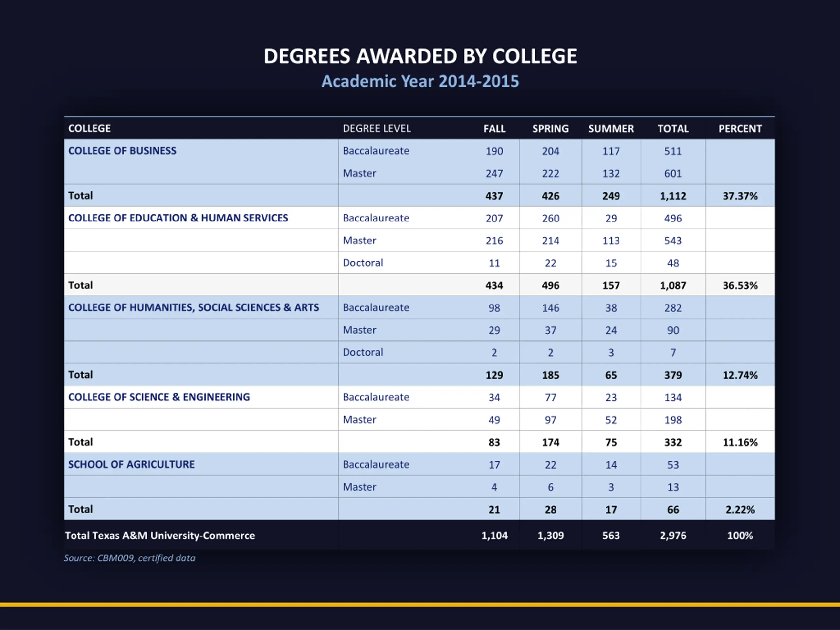The image size is (840, 630).
Task: Click Business total 1,112
Action: tap(673, 196)
